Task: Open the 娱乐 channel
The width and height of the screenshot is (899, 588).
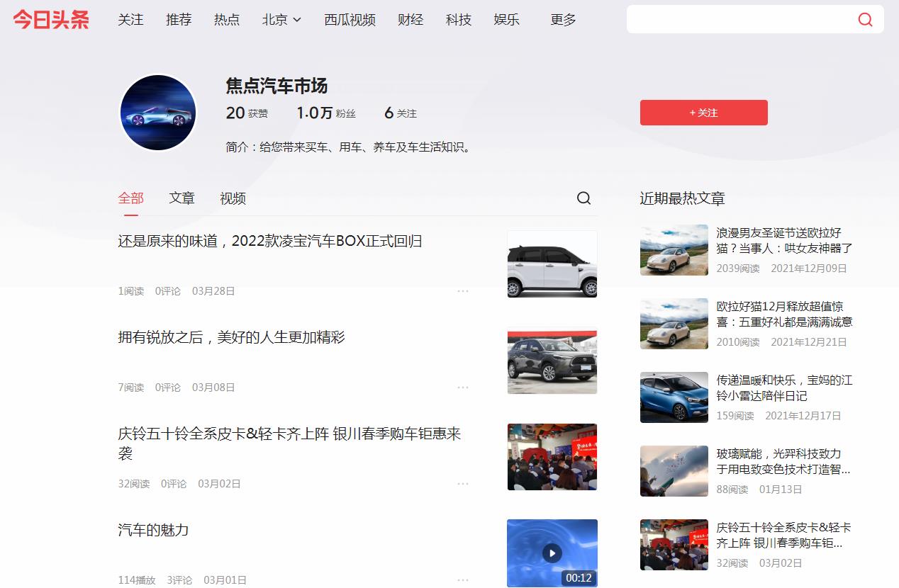Action: click(507, 20)
